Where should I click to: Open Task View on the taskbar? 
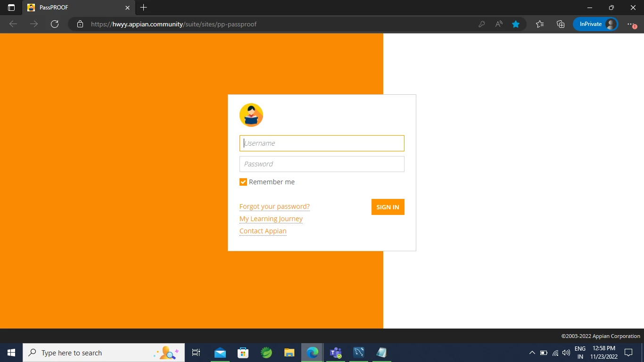pos(196,353)
